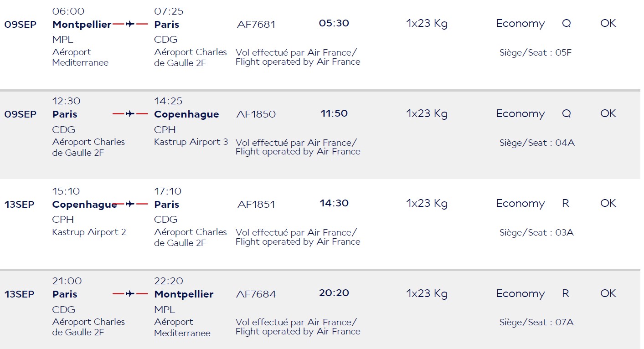Click the plane icon on the Copenhague–Paris row

coord(130,204)
